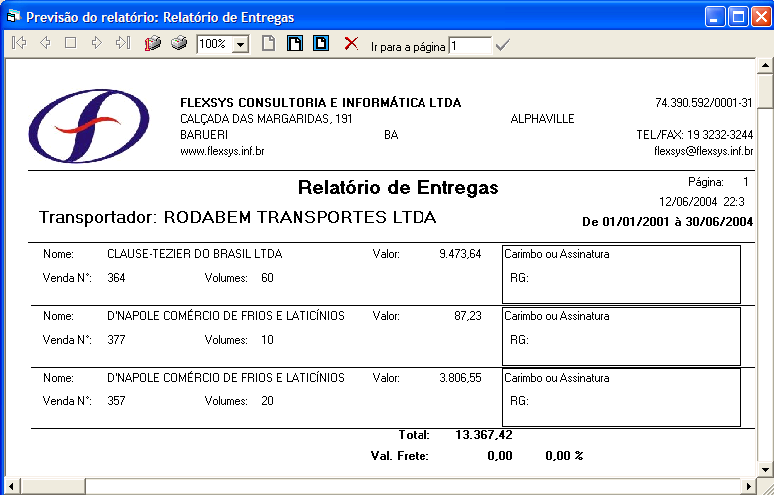The image size is (774, 495).
Task: Click the horizontal scrollbar left arrow
Action: click(x=11, y=487)
